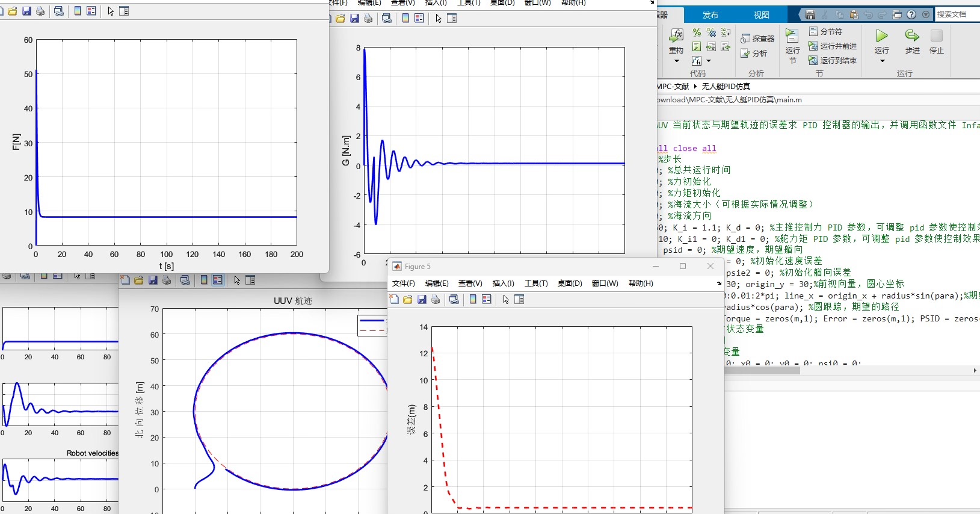980x514 pixels.
Task: Open Property Inspector in G [N.m] figure
Action: [x=452, y=18]
